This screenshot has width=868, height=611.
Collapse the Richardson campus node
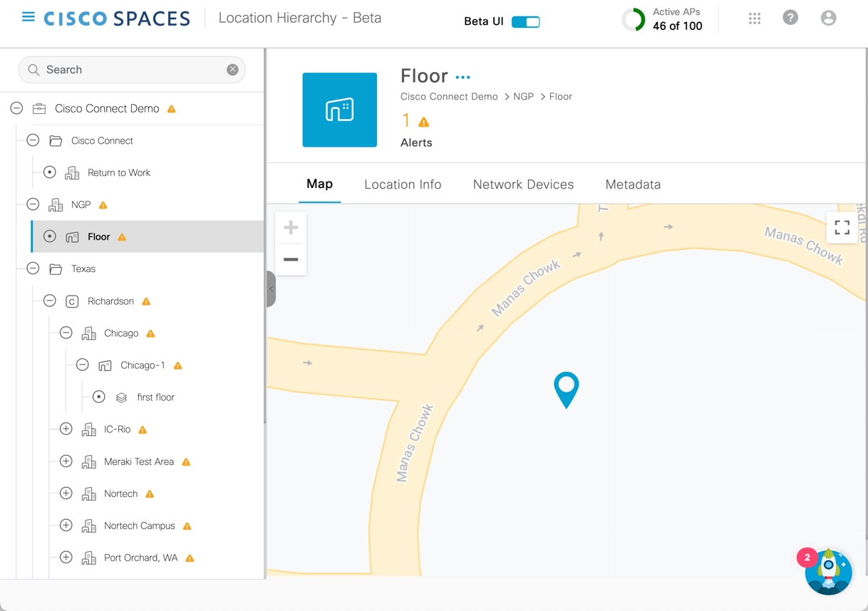(49, 301)
